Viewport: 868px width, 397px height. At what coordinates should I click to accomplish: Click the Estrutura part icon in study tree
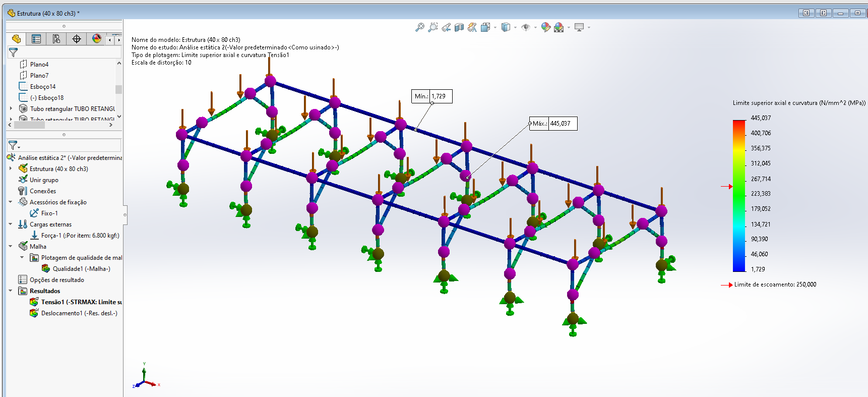[x=23, y=168]
